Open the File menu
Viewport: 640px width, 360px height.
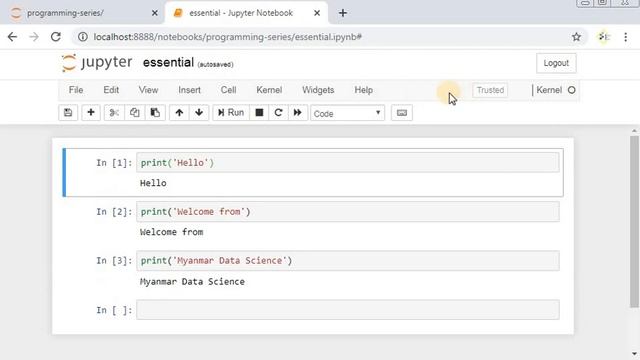click(76, 90)
